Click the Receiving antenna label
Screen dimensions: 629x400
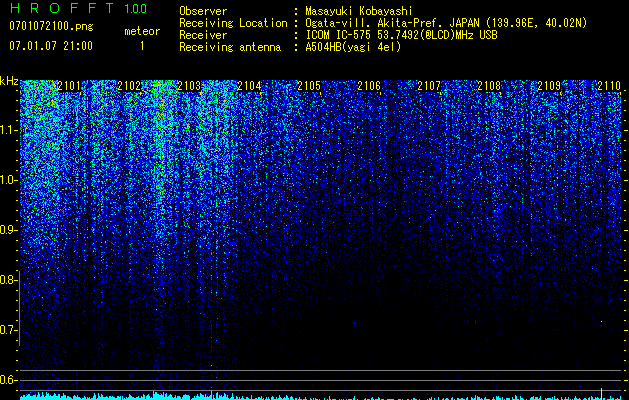click(x=230, y=47)
